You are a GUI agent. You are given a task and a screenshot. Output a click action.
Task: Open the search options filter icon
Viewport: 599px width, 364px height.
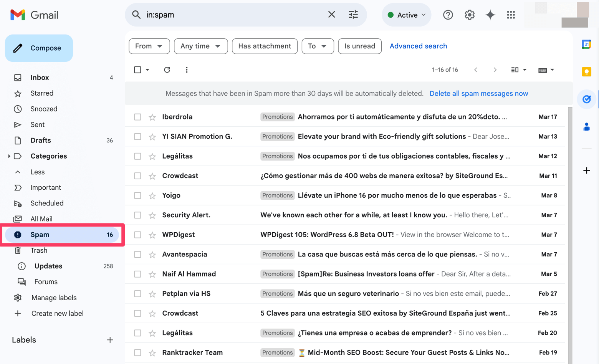coord(353,15)
